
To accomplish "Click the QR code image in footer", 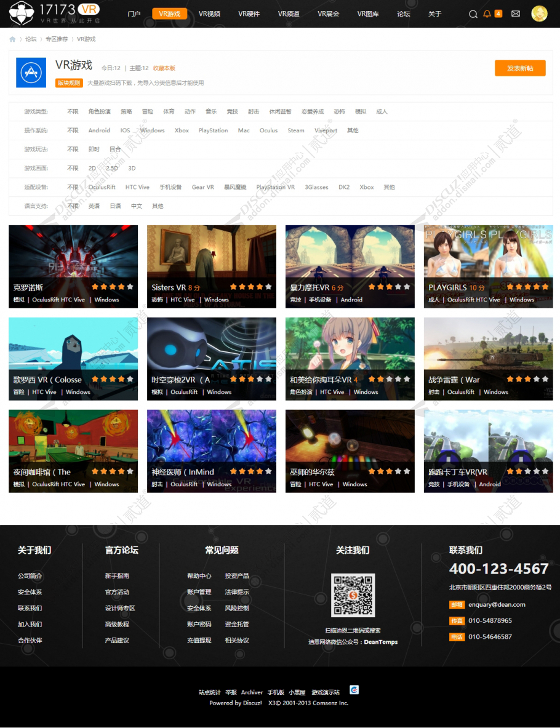I will 353,594.
